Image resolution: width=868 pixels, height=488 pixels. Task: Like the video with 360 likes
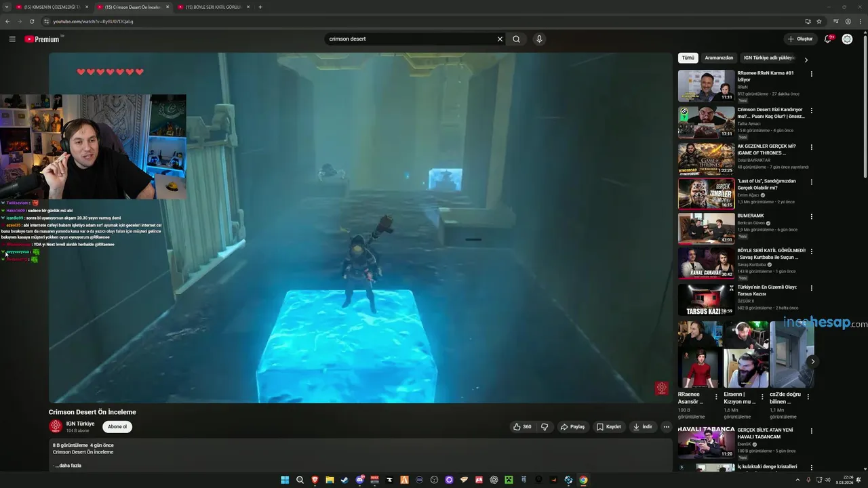click(523, 427)
